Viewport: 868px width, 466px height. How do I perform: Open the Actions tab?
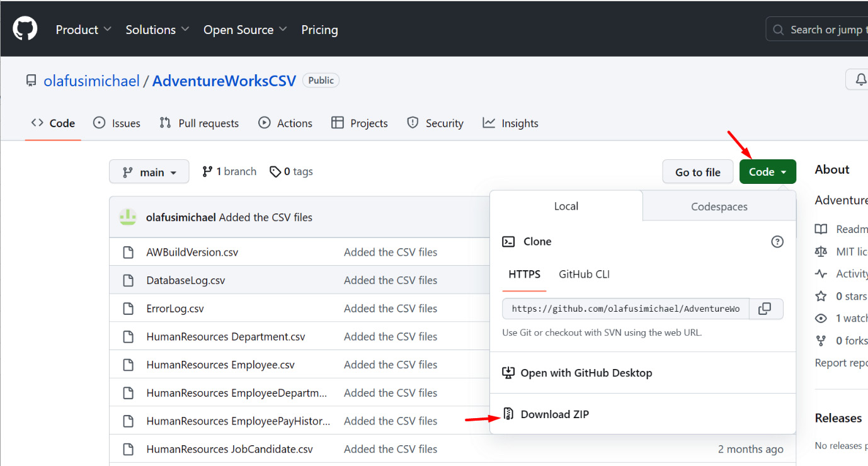(x=285, y=123)
